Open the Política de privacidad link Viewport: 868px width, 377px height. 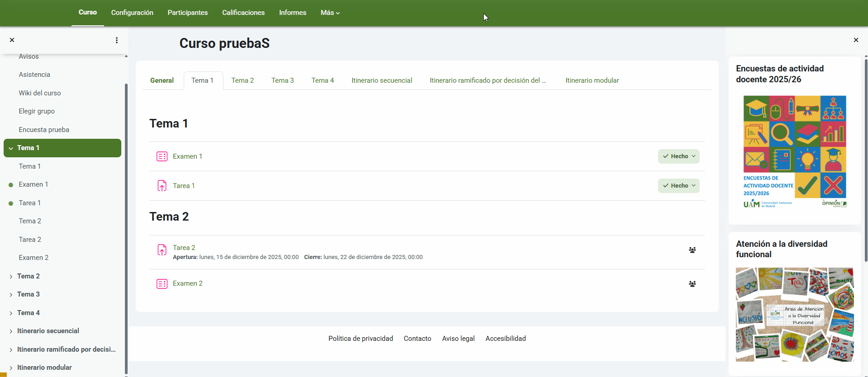tap(360, 339)
